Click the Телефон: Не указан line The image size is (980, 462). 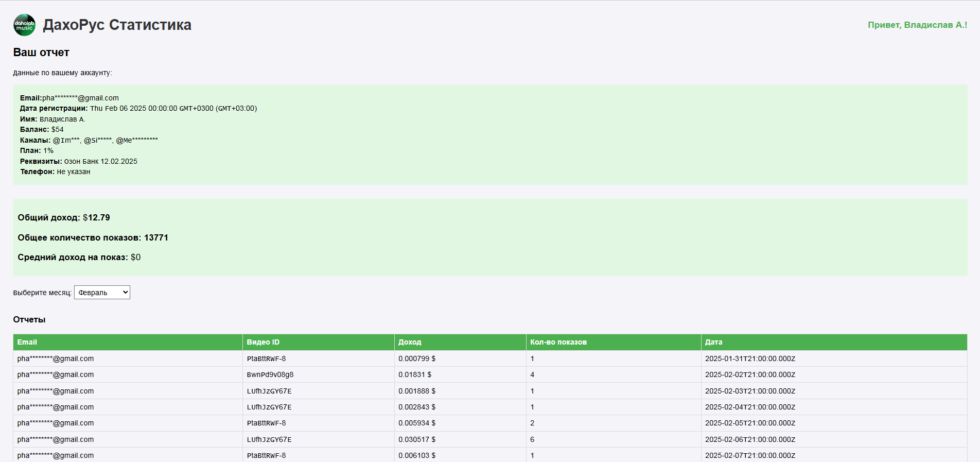pos(55,172)
